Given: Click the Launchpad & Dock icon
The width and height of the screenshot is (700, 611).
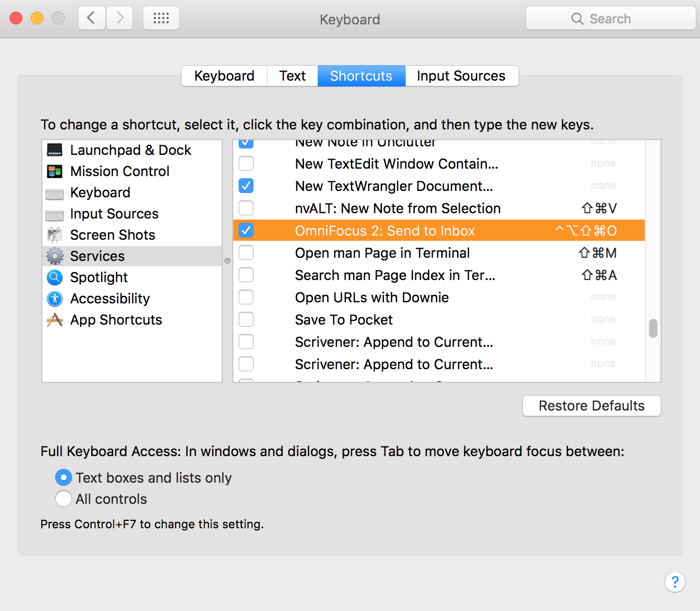Looking at the screenshot, I should point(55,150).
